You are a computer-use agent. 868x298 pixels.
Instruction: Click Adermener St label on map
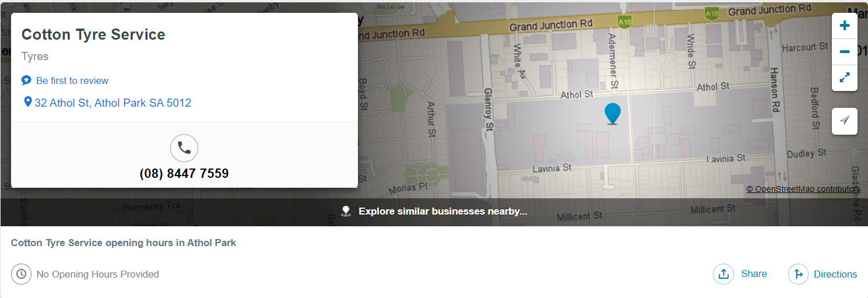click(613, 61)
